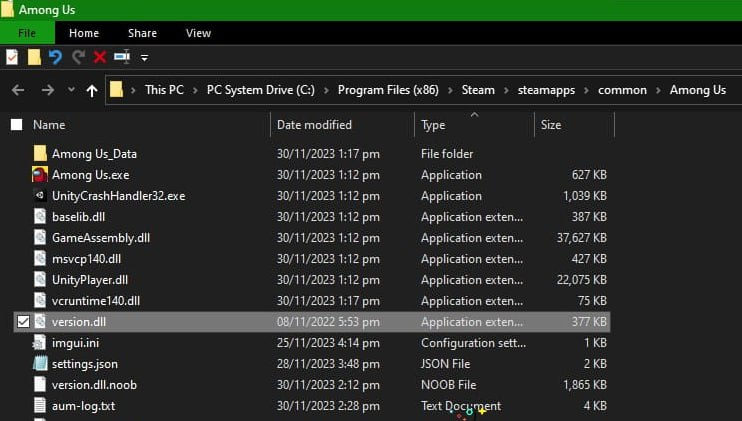Viewport: 742px width, 421px height.
Task: Sort by the Date modified column header
Action: tap(314, 125)
